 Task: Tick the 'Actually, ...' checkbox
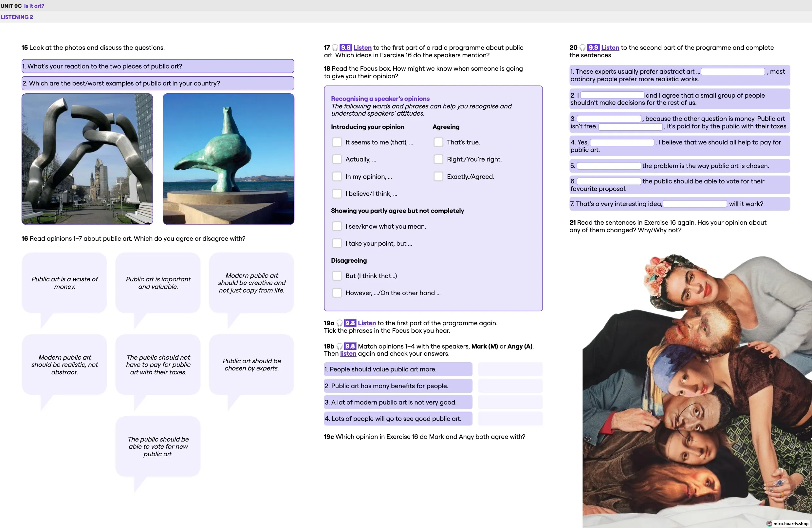click(337, 160)
